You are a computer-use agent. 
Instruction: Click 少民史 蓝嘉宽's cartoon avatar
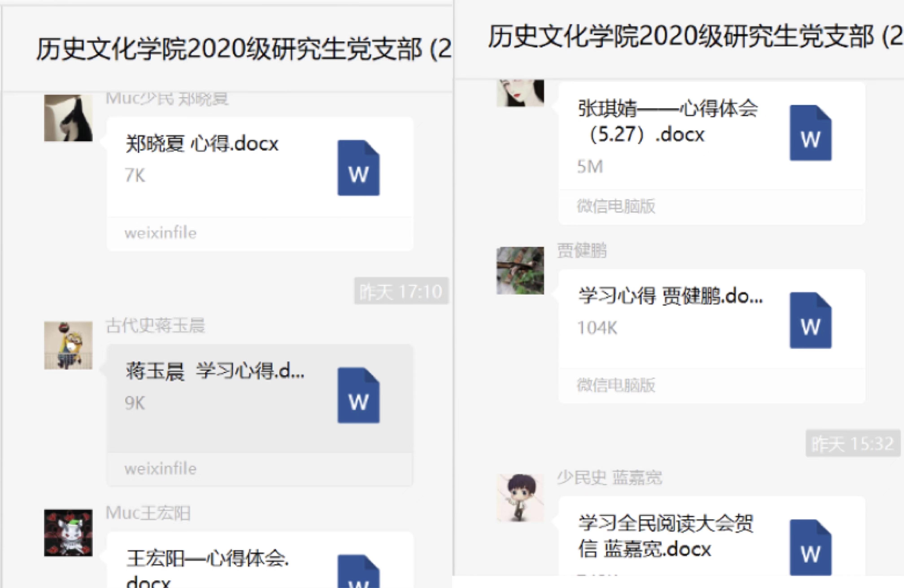click(520, 498)
